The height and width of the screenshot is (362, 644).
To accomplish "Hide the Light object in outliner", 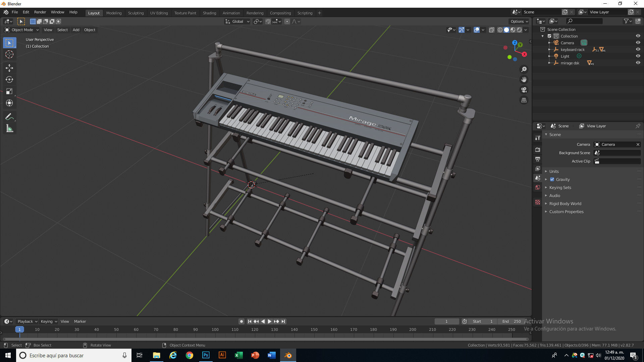I will pyautogui.click(x=638, y=56).
